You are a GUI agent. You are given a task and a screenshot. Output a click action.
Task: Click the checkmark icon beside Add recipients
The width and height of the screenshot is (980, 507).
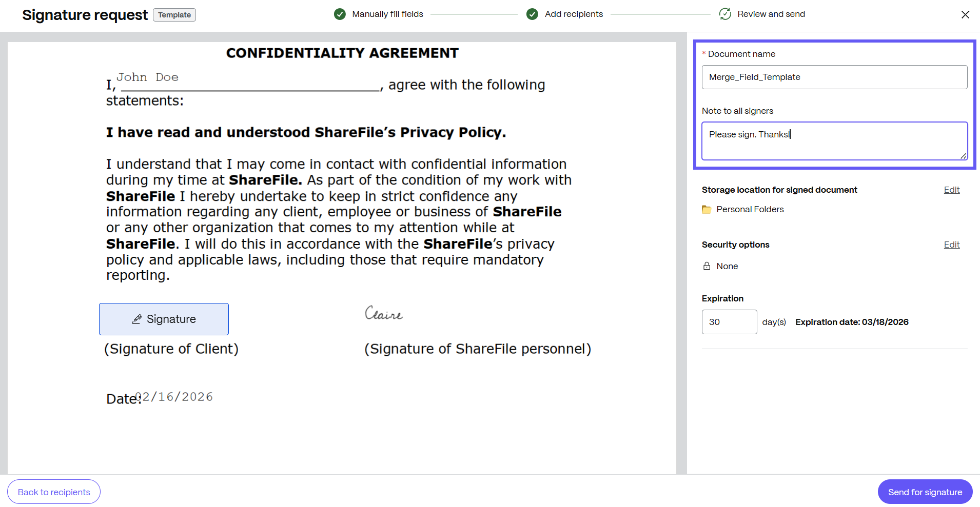click(532, 14)
